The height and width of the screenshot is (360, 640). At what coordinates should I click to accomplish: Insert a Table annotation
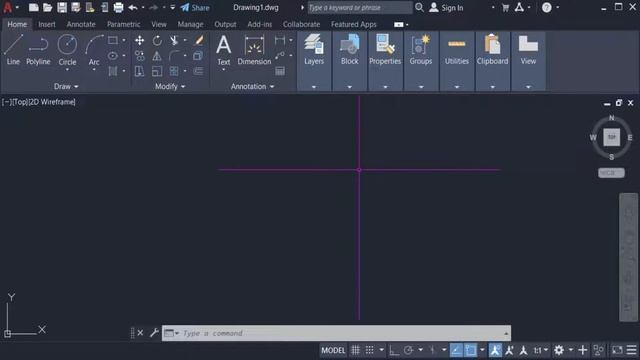pos(280,71)
